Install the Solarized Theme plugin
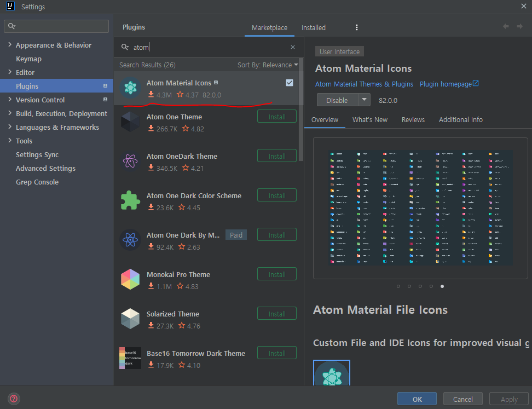Screen dimensions: 532x409 coord(277,313)
